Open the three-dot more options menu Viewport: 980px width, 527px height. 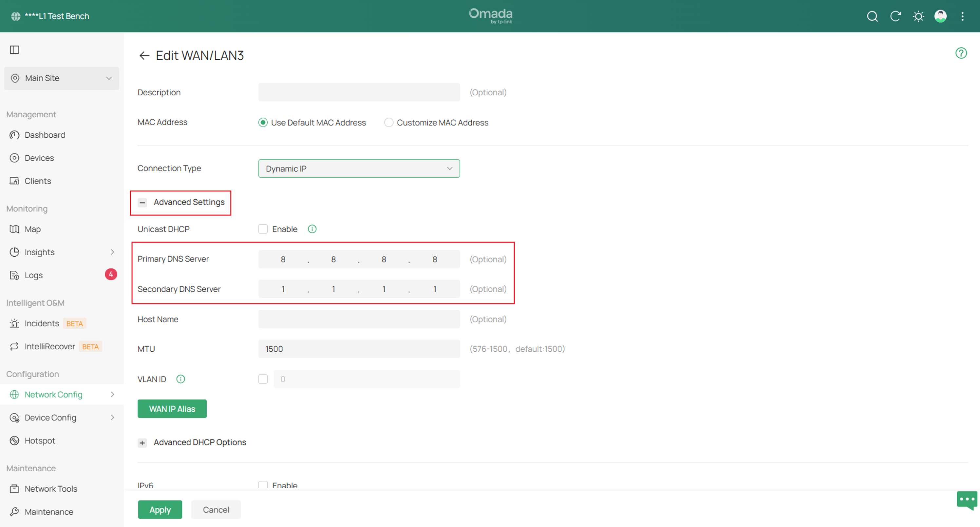[x=963, y=16]
